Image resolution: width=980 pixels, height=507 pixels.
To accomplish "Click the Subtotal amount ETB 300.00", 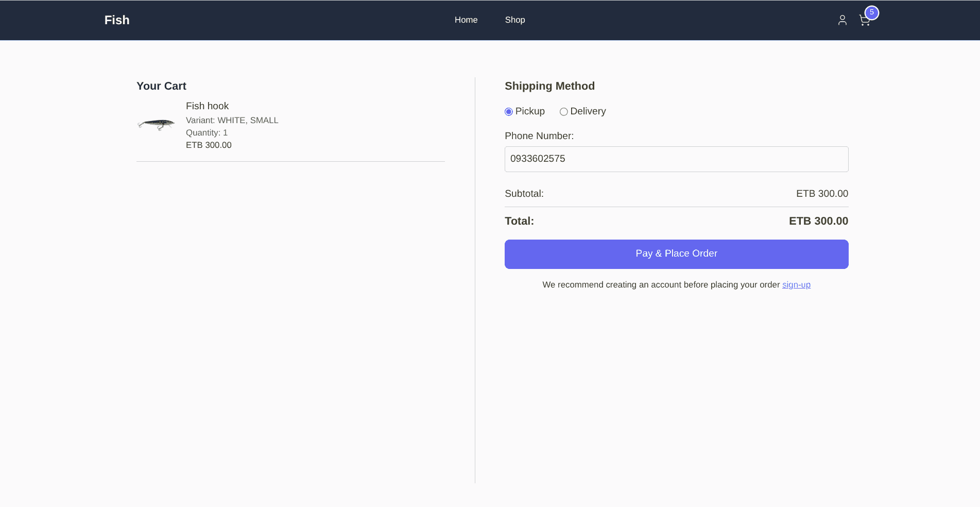I will [821, 194].
